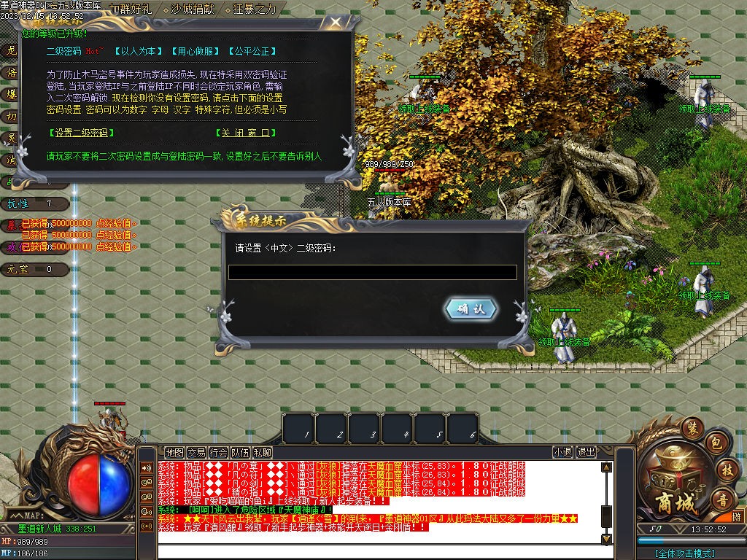
Task: Open the bag via the 包 button
Action: pos(716,443)
